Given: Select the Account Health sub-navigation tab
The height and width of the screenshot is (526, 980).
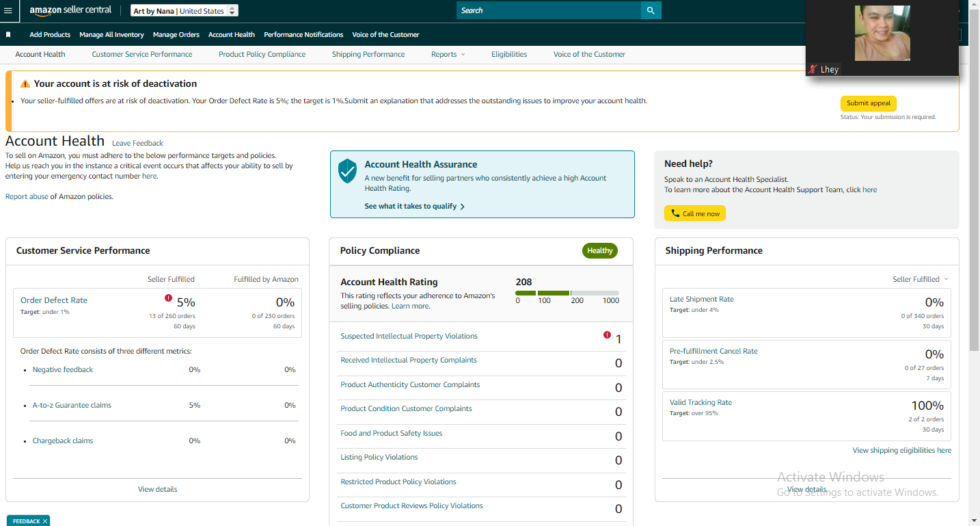Looking at the screenshot, I should (40, 54).
